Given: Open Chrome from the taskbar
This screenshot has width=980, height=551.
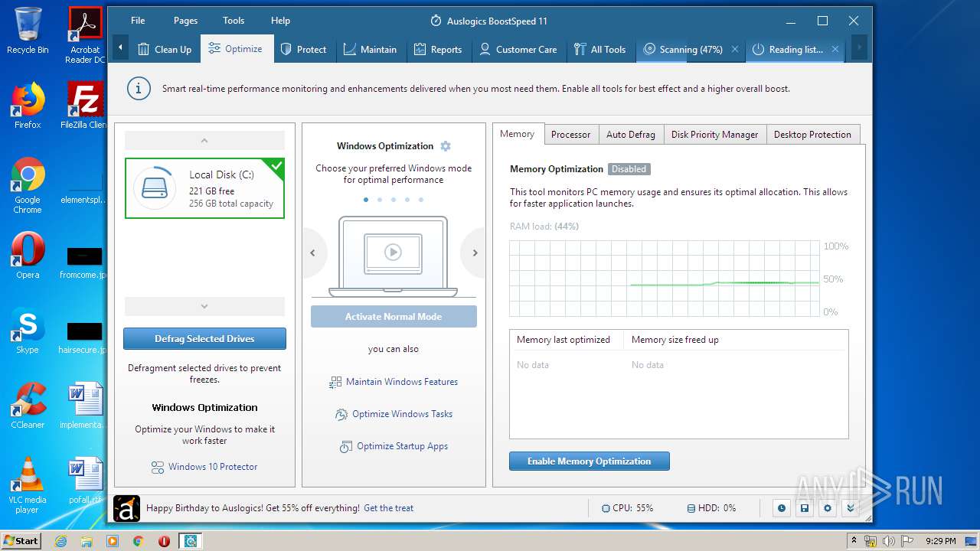Looking at the screenshot, I should click(x=138, y=541).
